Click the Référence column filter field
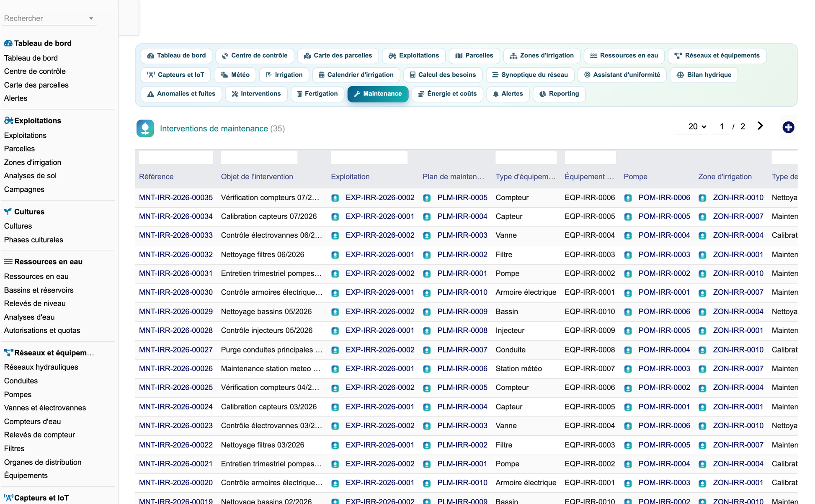Image resolution: width=815 pixels, height=504 pixels. [x=176, y=157]
